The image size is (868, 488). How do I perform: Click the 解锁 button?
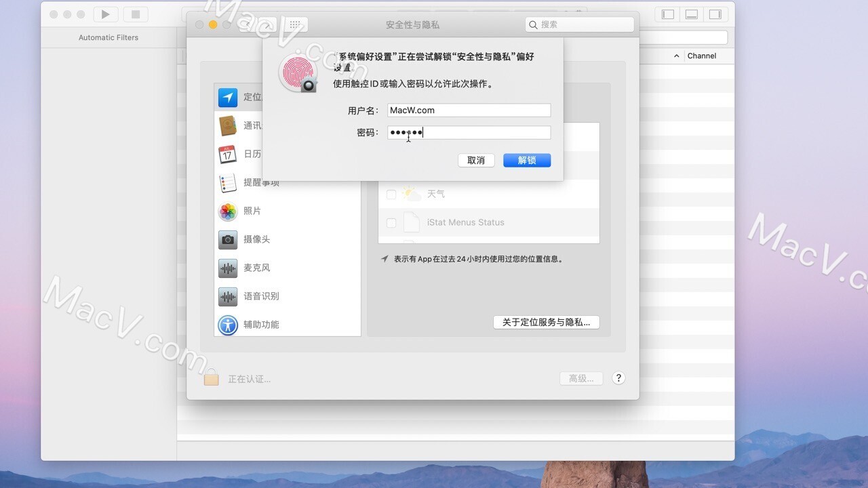[x=527, y=161]
